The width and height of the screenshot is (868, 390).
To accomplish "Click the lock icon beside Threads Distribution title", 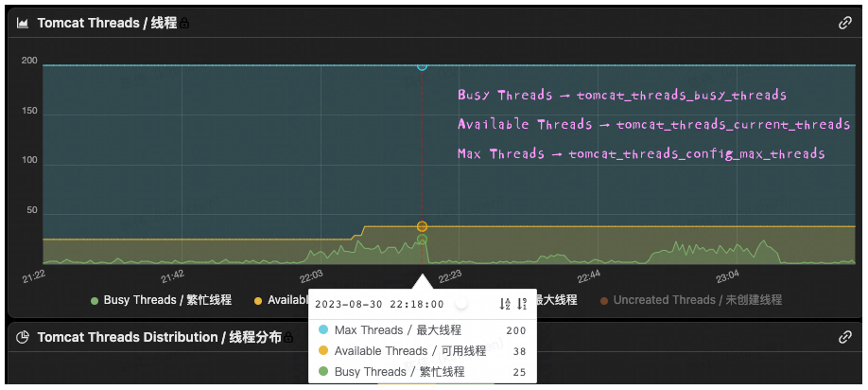I will 288,337.
